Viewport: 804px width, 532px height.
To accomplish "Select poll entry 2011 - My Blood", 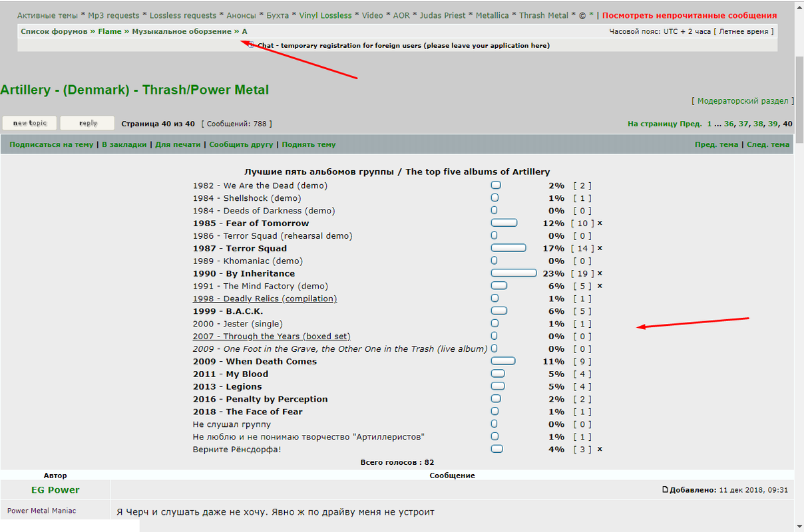I will point(230,374).
